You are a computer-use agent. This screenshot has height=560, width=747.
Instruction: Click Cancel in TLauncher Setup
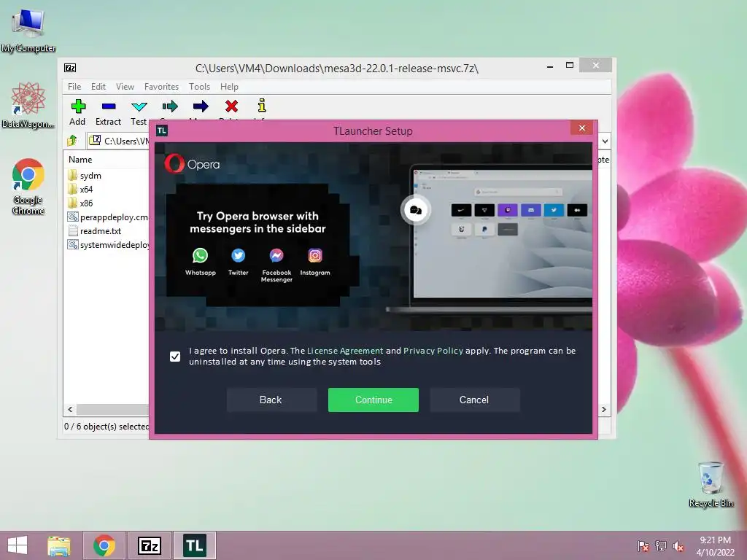tap(474, 400)
